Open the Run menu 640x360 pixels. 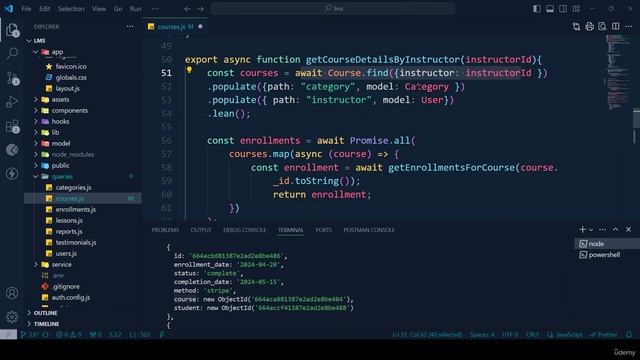click(x=136, y=9)
